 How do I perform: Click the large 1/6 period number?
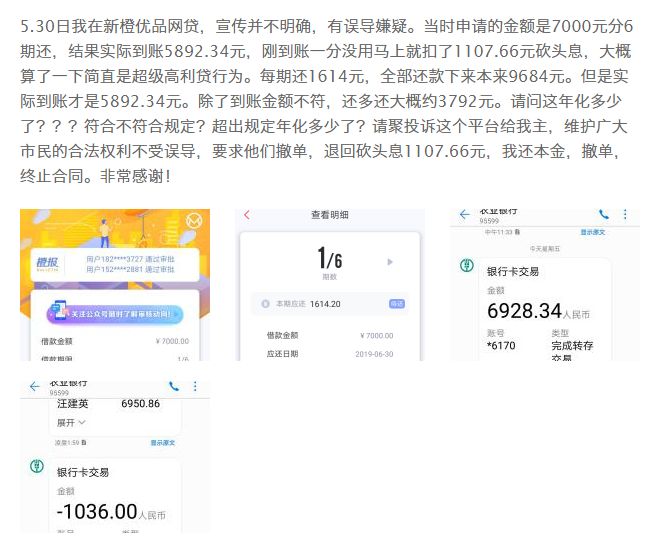point(330,258)
